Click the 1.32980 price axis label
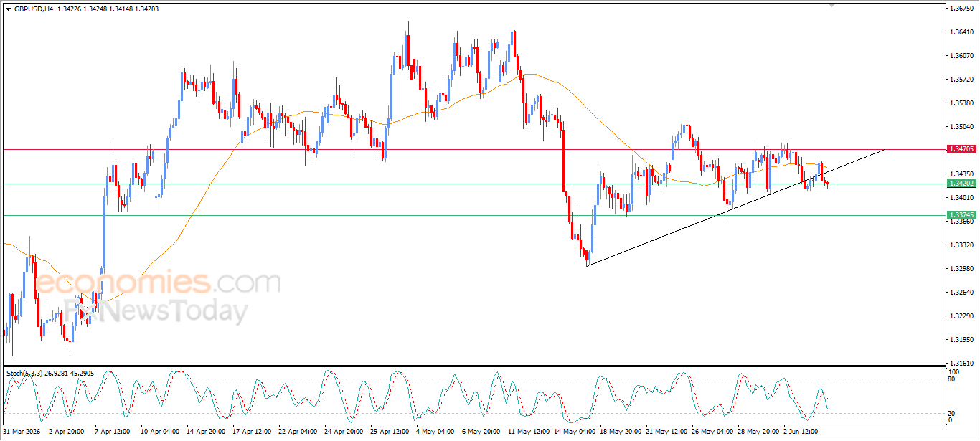The height and width of the screenshot is (441, 980). tap(962, 269)
